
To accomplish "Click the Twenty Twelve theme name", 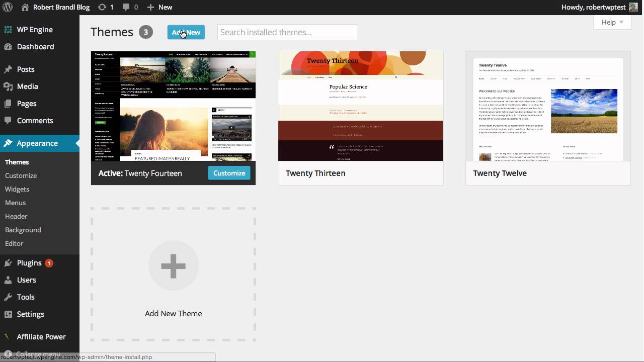I will 500,173.
